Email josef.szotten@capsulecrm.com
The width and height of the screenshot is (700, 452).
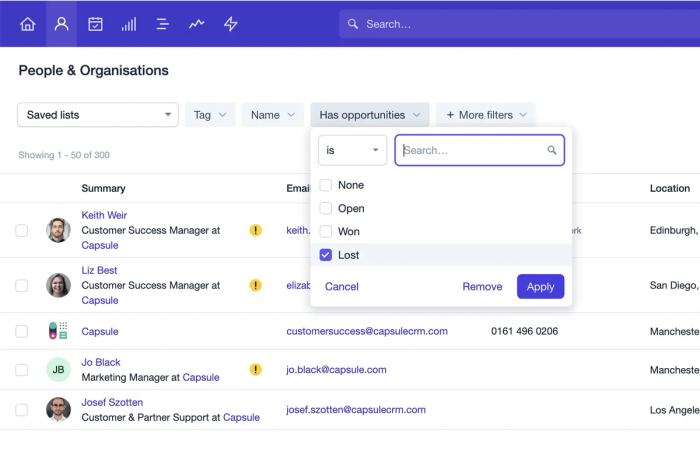tap(356, 410)
